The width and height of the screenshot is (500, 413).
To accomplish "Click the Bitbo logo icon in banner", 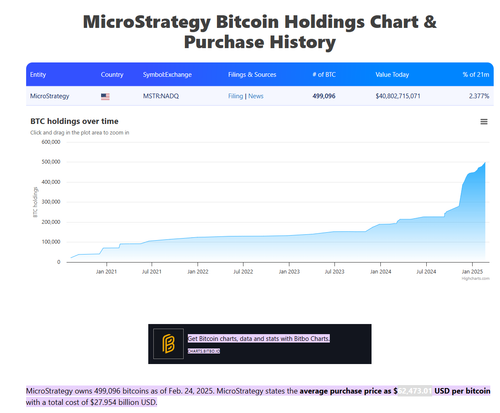I will pos(168,344).
